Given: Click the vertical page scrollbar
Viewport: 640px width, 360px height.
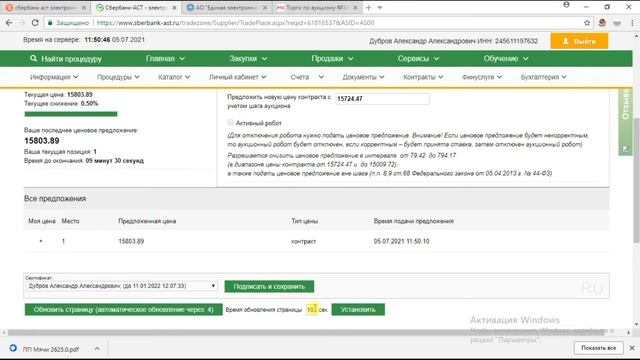Looking at the screenshot, I should pos(636,180).
